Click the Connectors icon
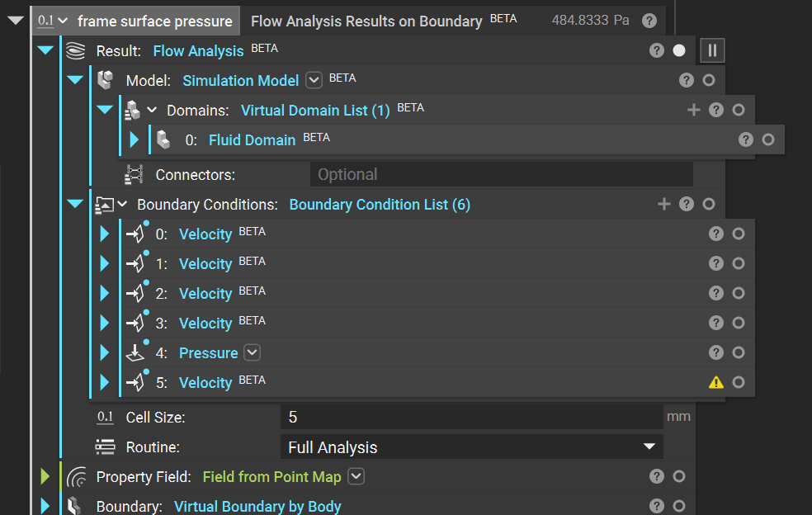Screen dimensions: 812x515 (135, 175)
